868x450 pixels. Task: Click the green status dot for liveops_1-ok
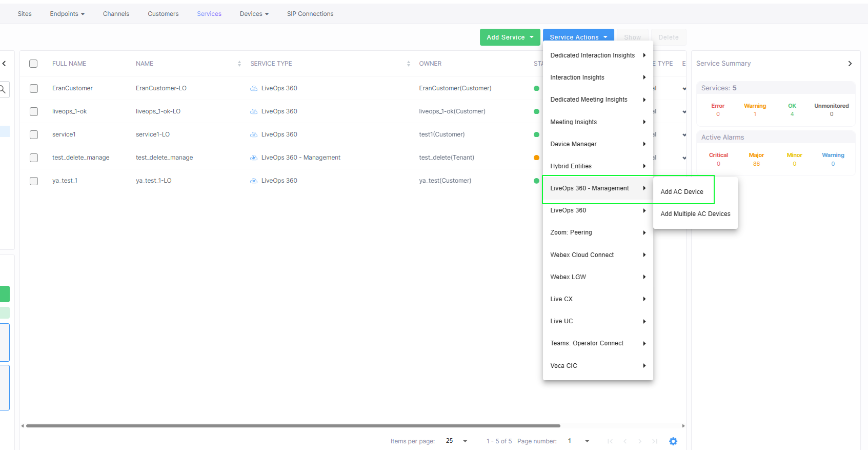(x=536, y=111)
